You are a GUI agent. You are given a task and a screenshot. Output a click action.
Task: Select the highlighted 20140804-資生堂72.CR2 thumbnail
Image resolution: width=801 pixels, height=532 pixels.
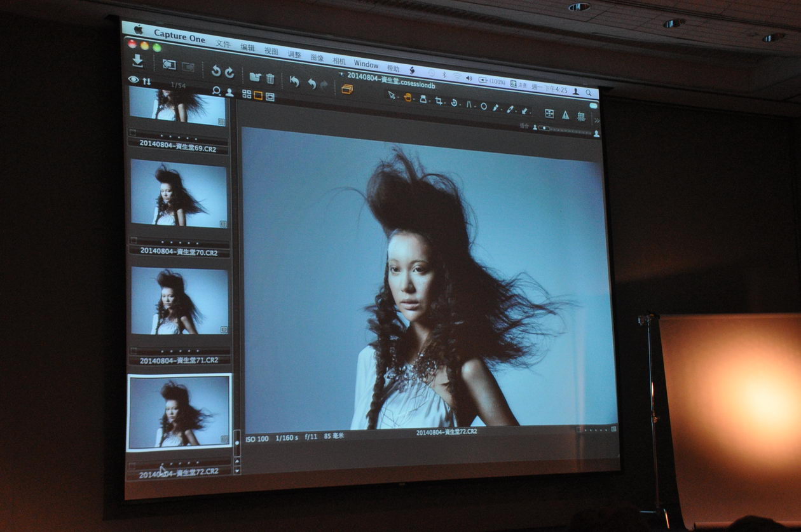(x=179, y=413)
